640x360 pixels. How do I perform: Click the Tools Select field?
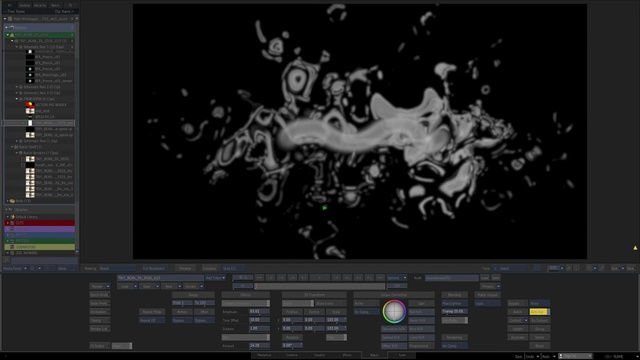coord(510,268)
